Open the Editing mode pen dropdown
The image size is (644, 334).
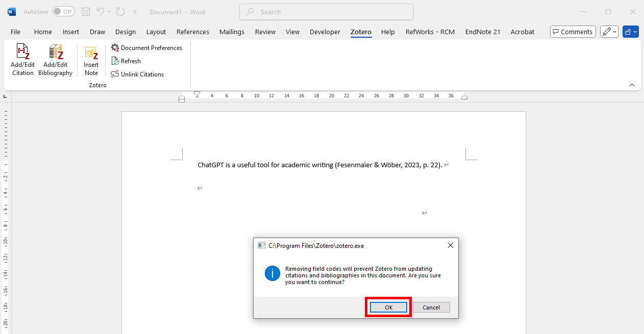pyautogui.click(x=609, y=32)
